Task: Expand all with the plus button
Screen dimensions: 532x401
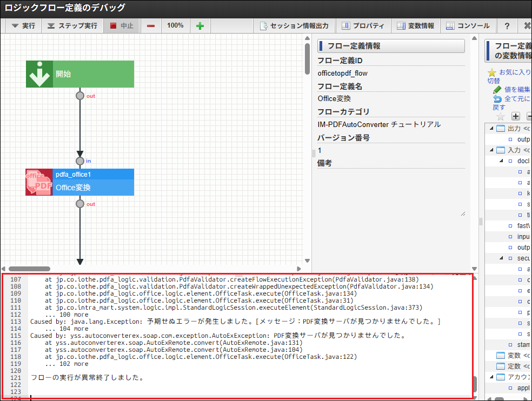Action: click(x=516, y=116)
